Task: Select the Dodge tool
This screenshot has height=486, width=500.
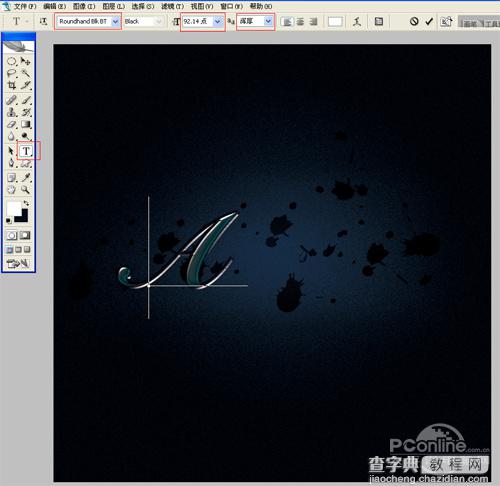Action: pyautogui.click(x=26, y=136)
